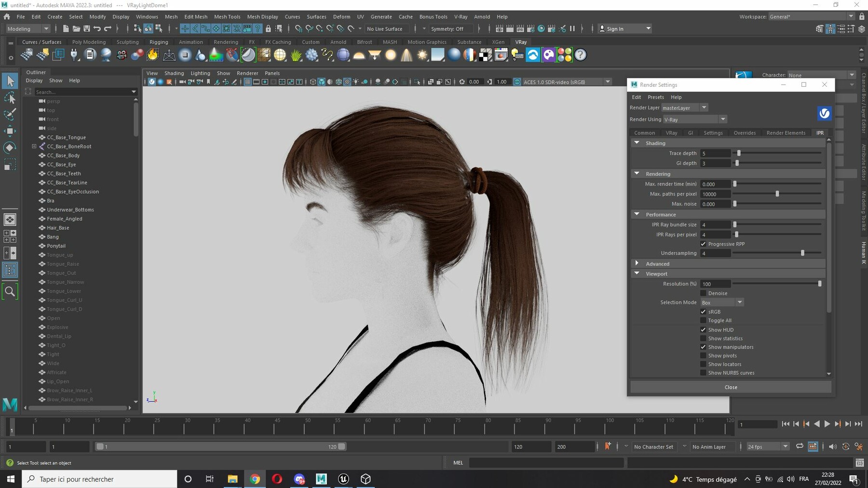Open Presets menu in Render Settings
Screen dimensions: 868x488
655,97
